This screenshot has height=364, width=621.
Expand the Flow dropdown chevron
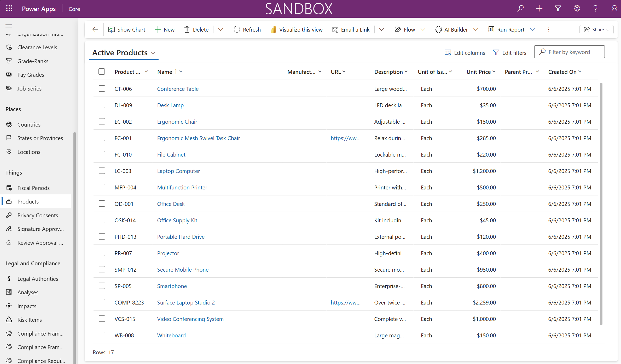(x=423, y=29)
